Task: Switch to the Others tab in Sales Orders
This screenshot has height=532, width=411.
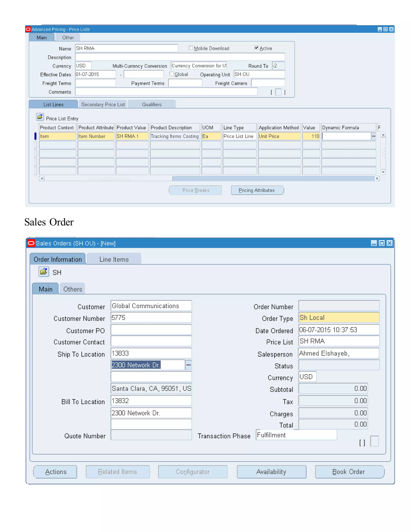Action: pyautogui.click(x=73, y=289)
